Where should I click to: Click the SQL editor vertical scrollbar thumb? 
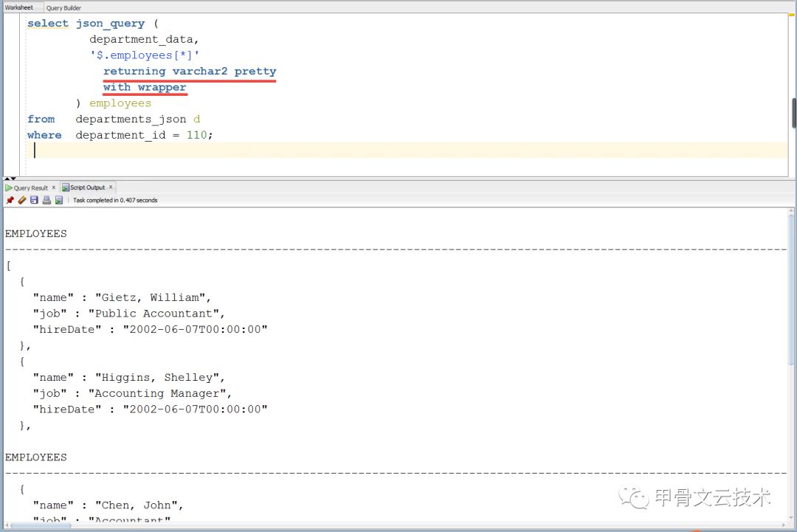pos(793,113)
